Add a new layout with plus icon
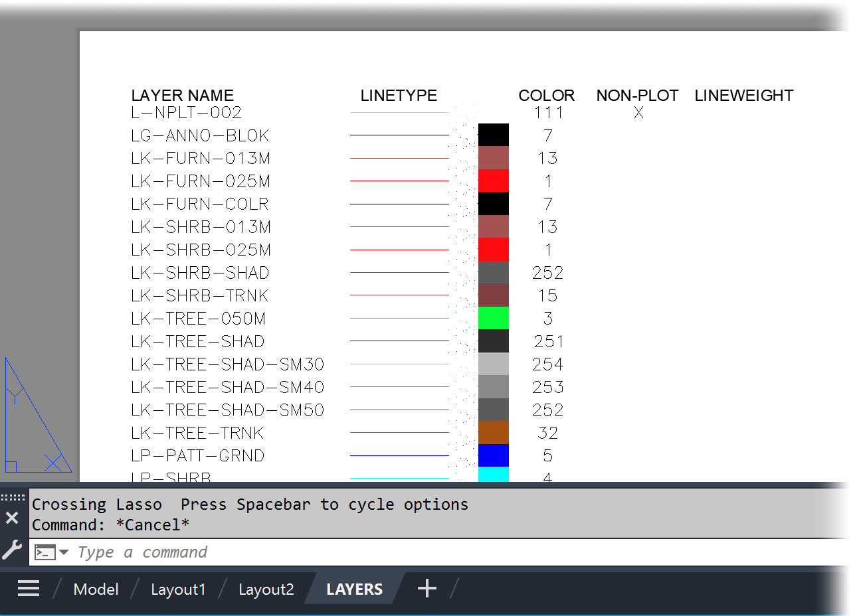 click(x=427, y=588)
